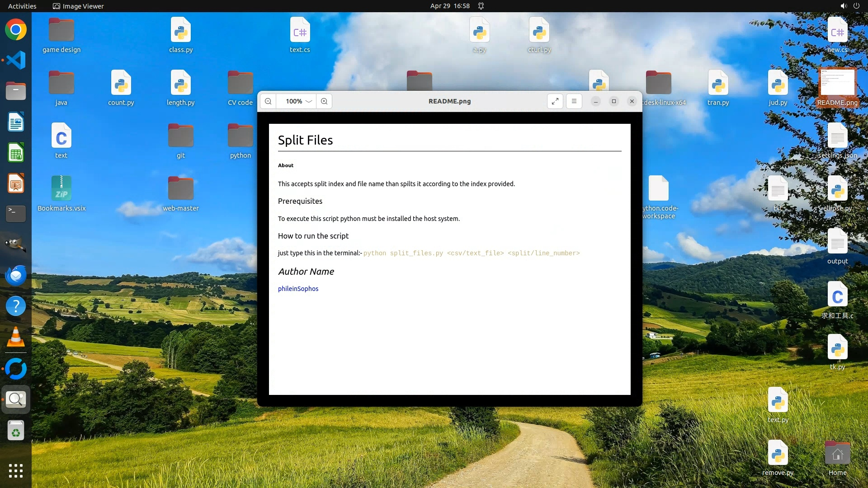The height and width of the screenshot is (488, 868).
Task: Click the phileinSophos author link
Action: pos(298,289)
